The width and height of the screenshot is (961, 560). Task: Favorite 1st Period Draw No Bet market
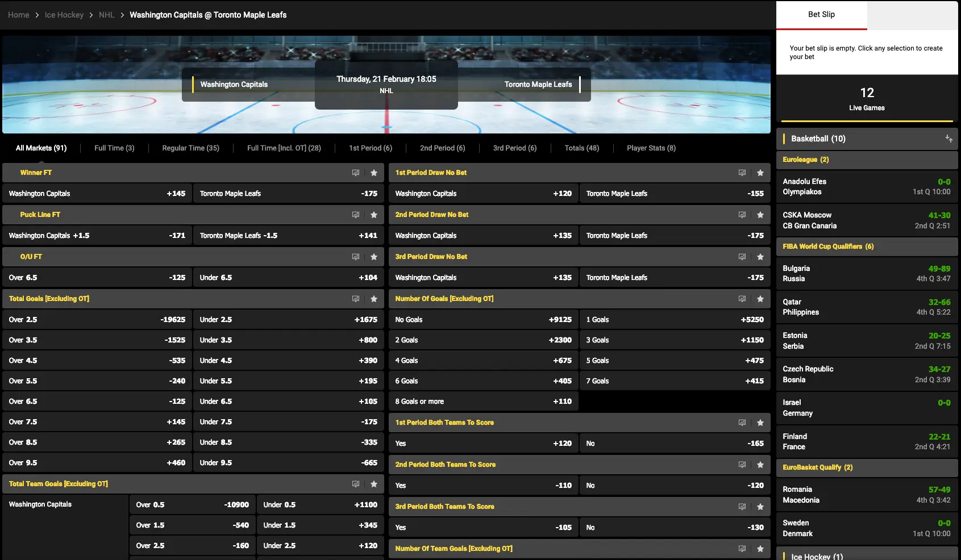760,173
